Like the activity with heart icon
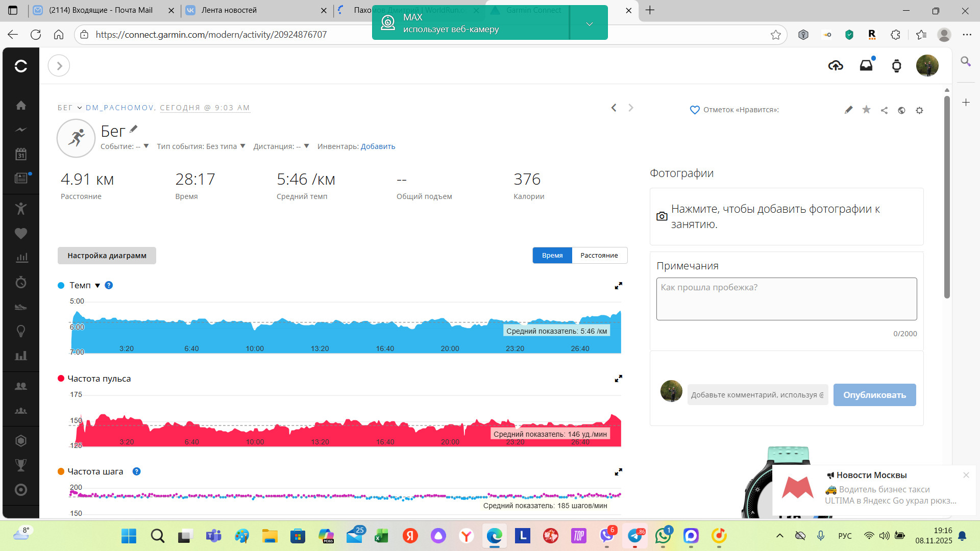980x551 pixels. (x=694, y=110)
